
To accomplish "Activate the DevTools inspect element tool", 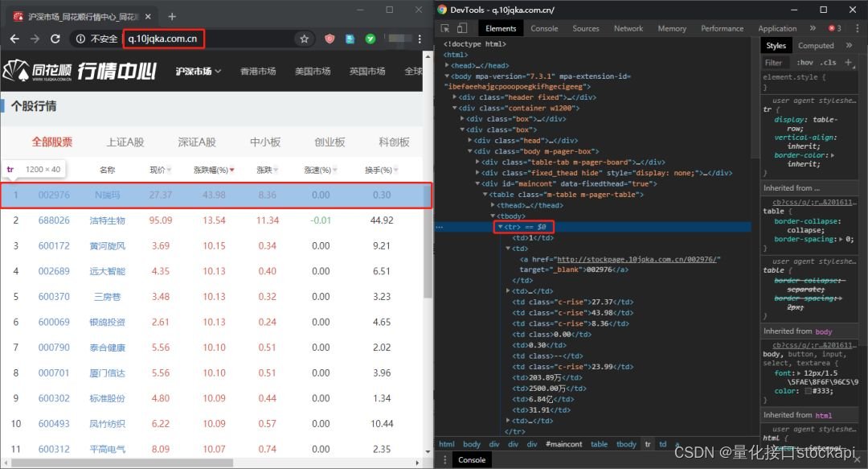I will [x=445, y=28].
